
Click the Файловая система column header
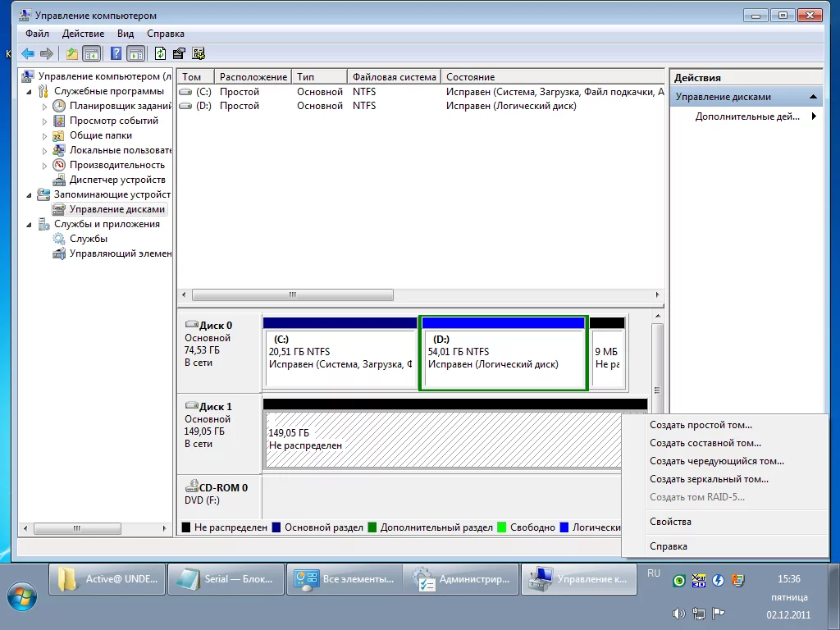(x=394, y=77)
